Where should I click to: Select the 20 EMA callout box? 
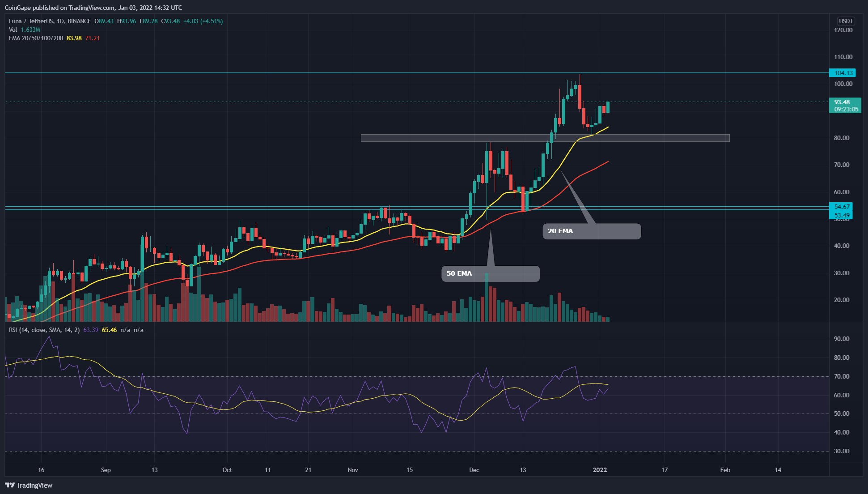coord(591,231)
